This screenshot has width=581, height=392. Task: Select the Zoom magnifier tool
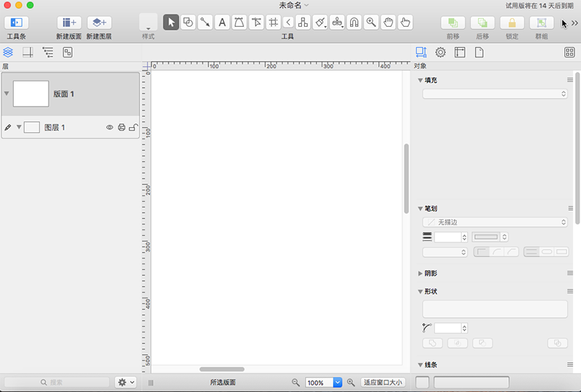371,23
